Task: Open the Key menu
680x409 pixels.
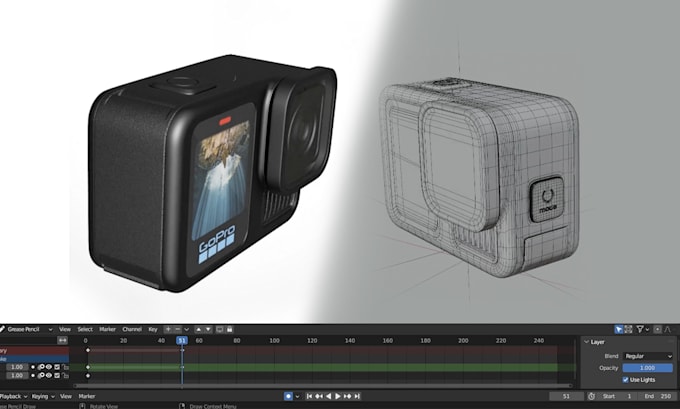Action: point(153,329)
